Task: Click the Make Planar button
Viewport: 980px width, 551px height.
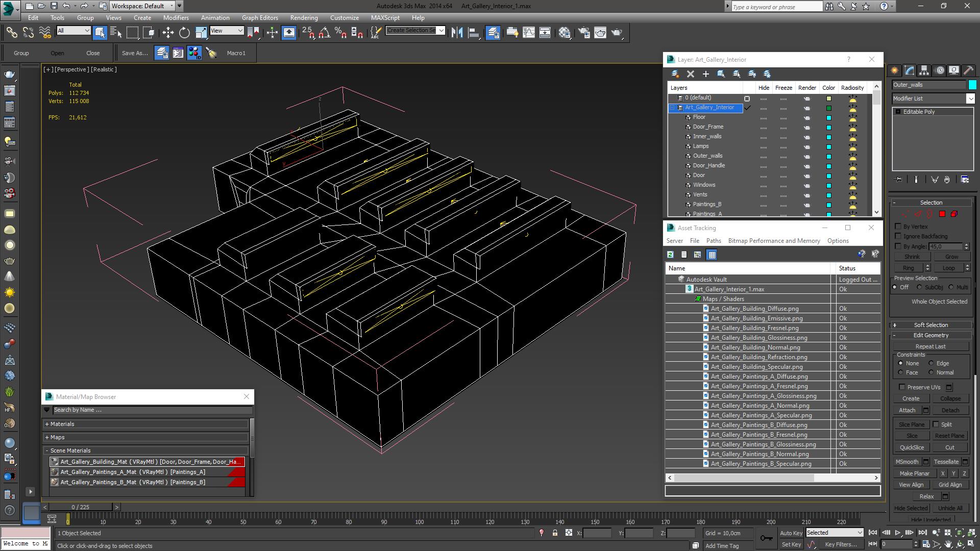Action: tap(914, 473)
